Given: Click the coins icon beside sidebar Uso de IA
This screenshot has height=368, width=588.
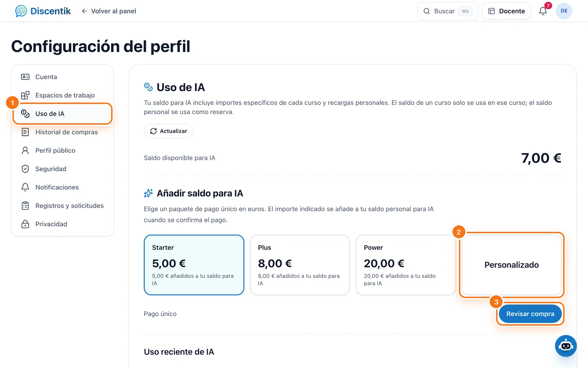Looking at the screenshot, I should point(25,114).
